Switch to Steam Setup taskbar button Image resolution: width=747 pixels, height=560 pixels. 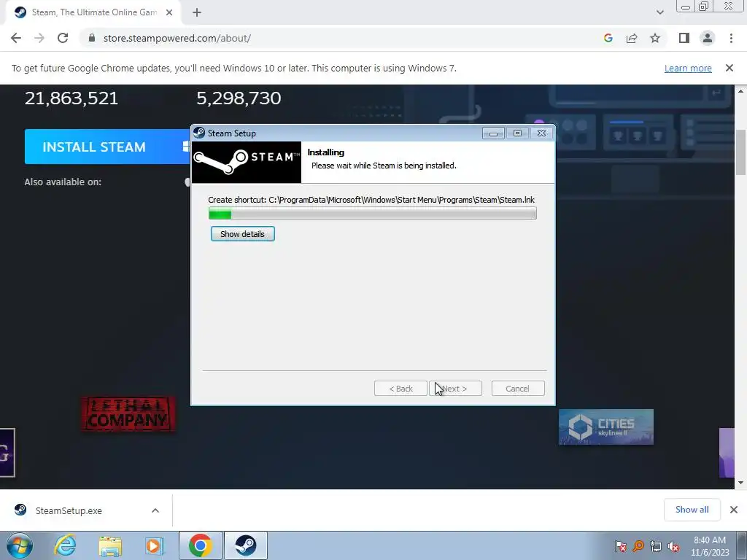point(245,545)
